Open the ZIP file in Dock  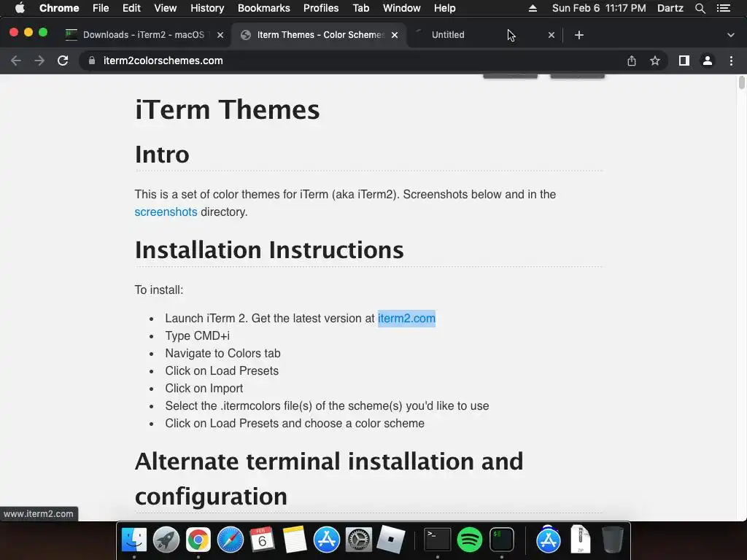coord(580,539)
